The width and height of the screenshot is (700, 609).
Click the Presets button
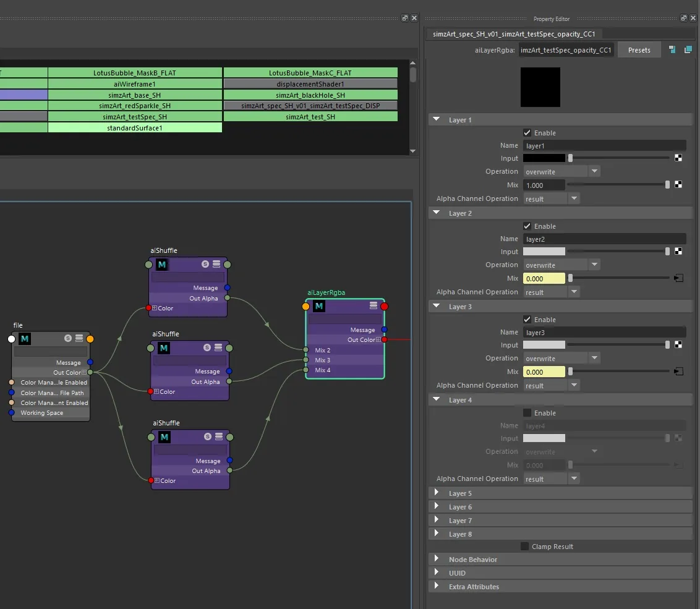[639, 50]
